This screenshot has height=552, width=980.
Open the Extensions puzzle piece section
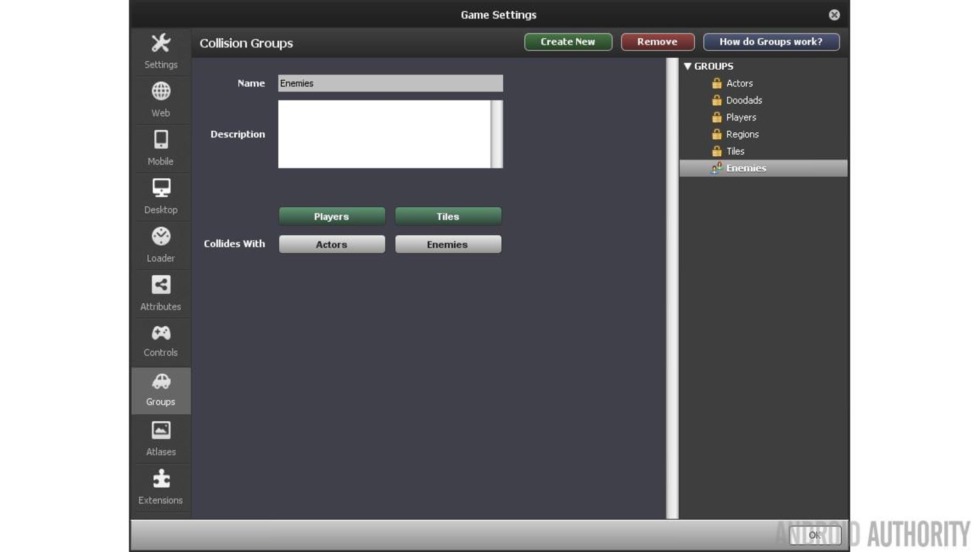(161, 487)
